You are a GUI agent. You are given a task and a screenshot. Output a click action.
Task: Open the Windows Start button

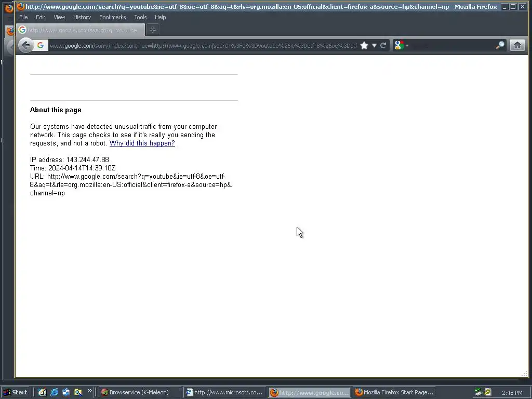tap(16, 392)
